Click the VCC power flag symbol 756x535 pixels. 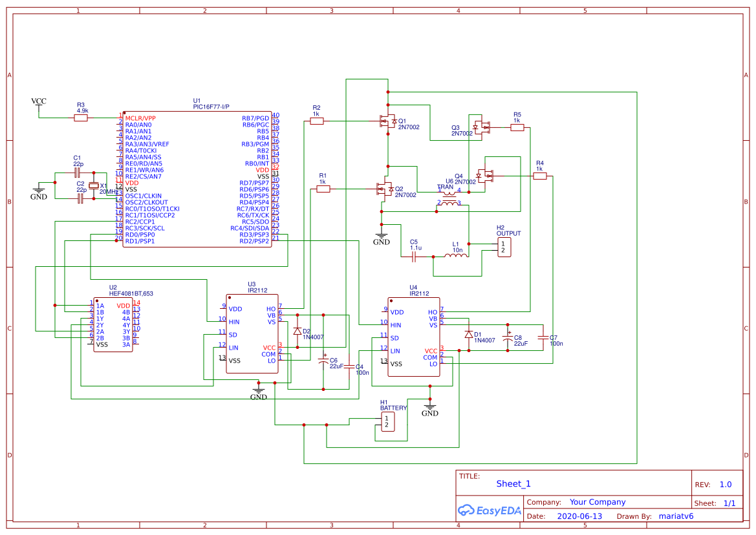click(x=38, y=101)
